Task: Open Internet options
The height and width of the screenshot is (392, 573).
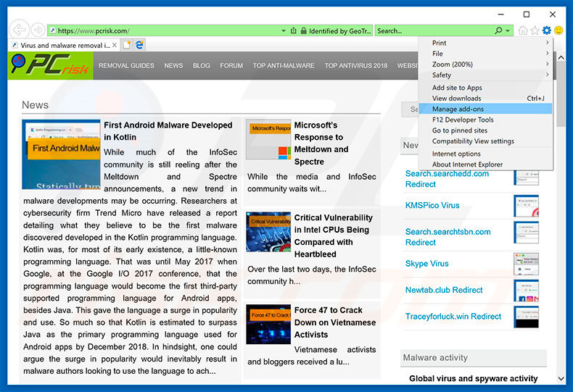Action: coord(486,154)
